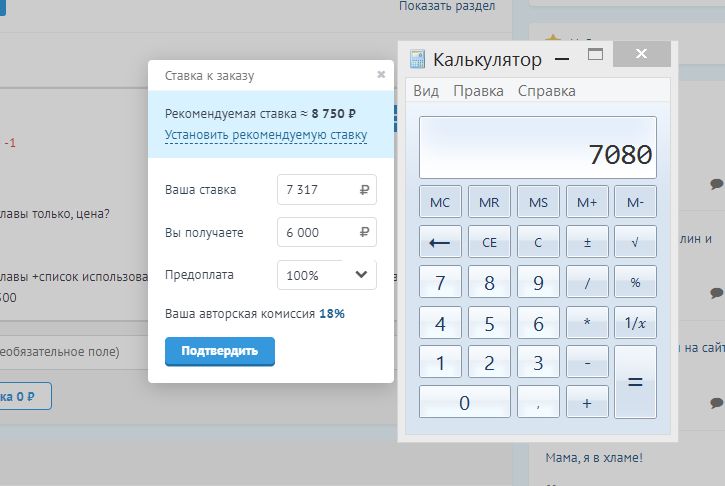Click the Подтвердить button
This screenshot has width=725, height=486.
pos(219,351)
